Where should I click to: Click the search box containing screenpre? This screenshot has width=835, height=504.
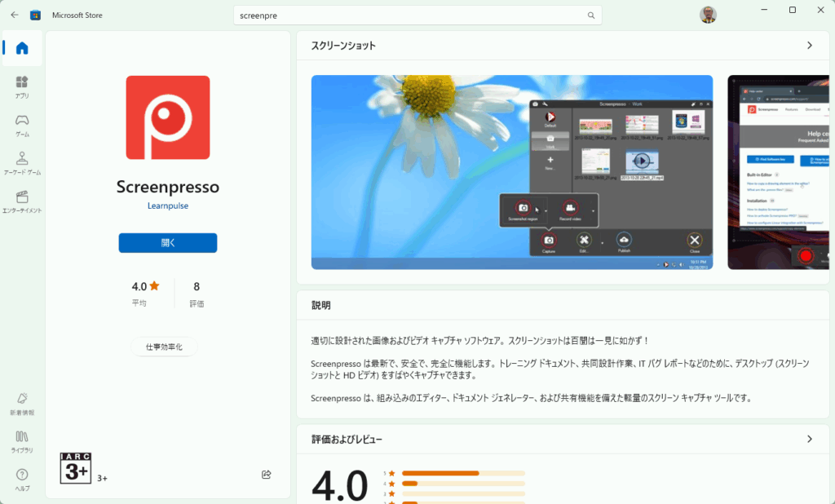pyautogui.click(x=408, y=15)
